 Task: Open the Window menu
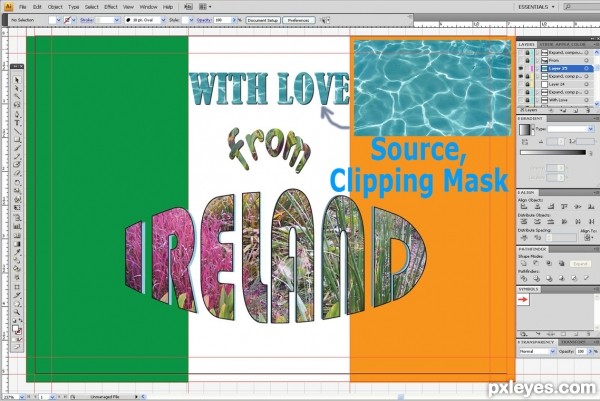point(148,7)
